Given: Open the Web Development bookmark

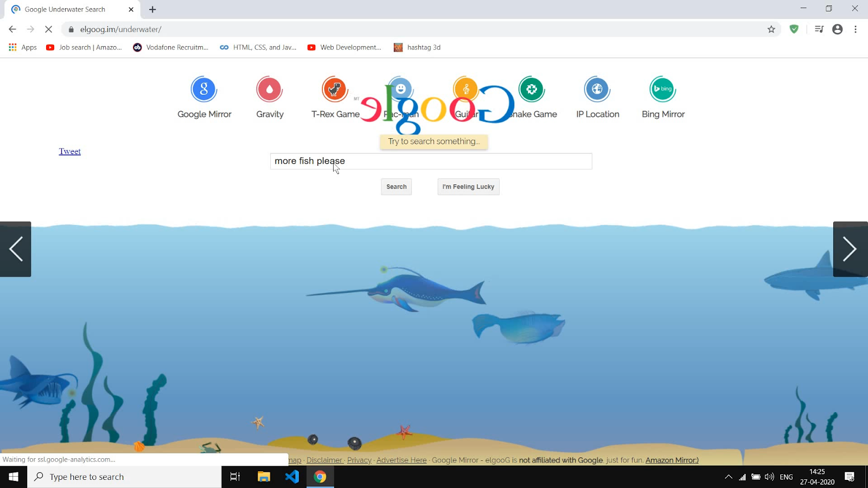Looking at the screenshot, I should (344, 47).
